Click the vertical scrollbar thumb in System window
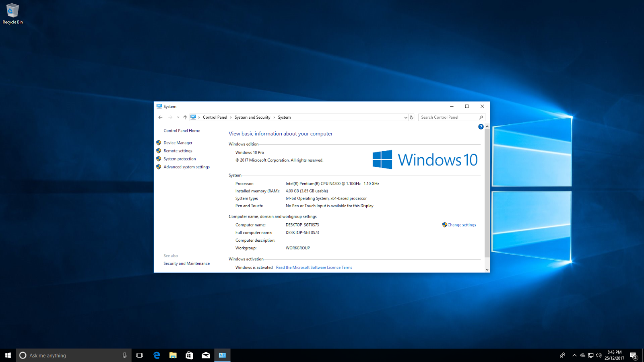Image resolution: width=644 pixels, height=362 pixels. coord(487,193)
